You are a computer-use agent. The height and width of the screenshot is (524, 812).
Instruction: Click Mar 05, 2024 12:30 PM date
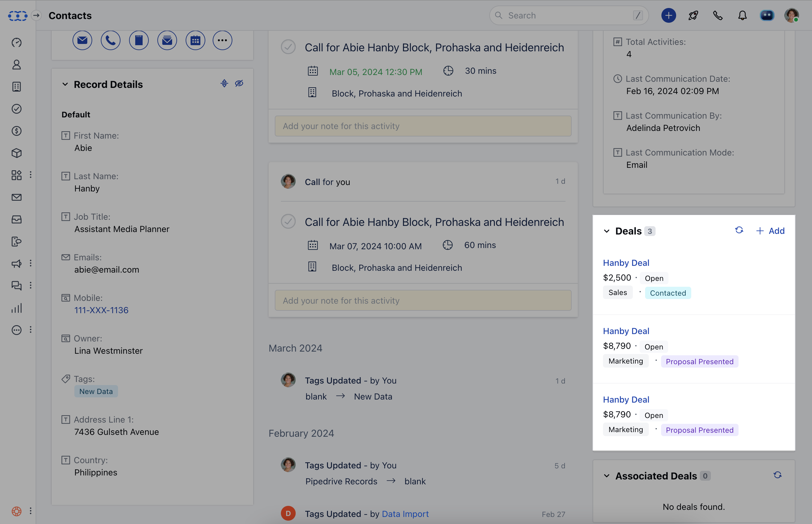[376, 72]
